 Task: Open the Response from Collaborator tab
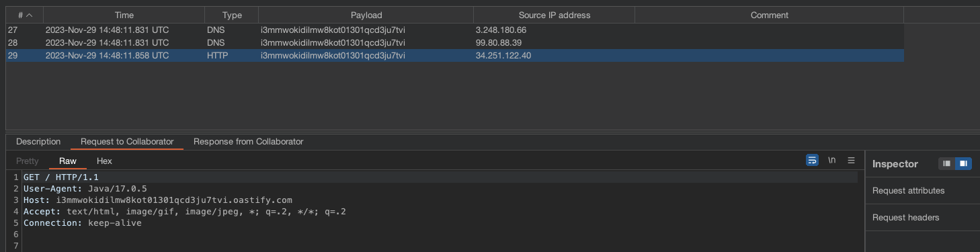point(248,142)
